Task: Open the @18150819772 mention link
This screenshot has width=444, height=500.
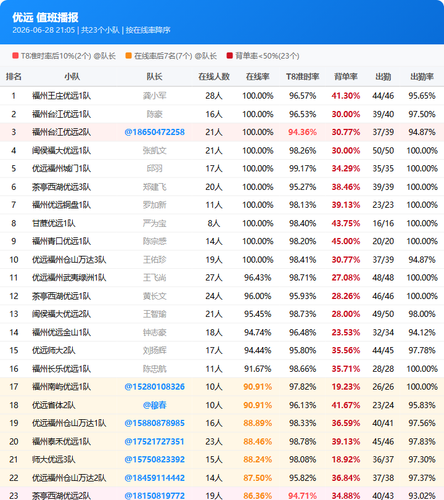Action: (x=154, y=496)
